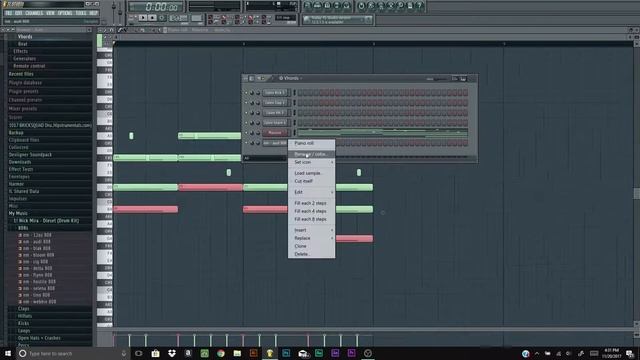Click the time display 0:00:00
Viewport: 640px width, 360px height.
pos(157,7)
